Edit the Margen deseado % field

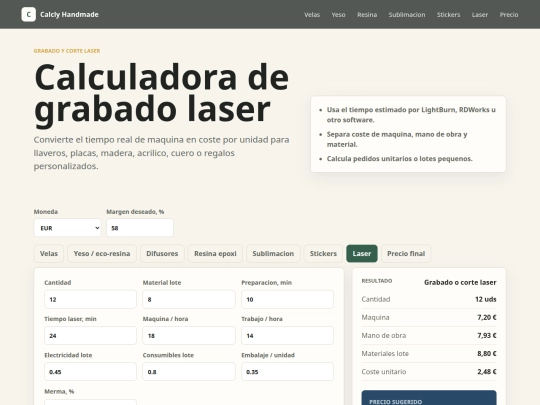coord(140,228)
